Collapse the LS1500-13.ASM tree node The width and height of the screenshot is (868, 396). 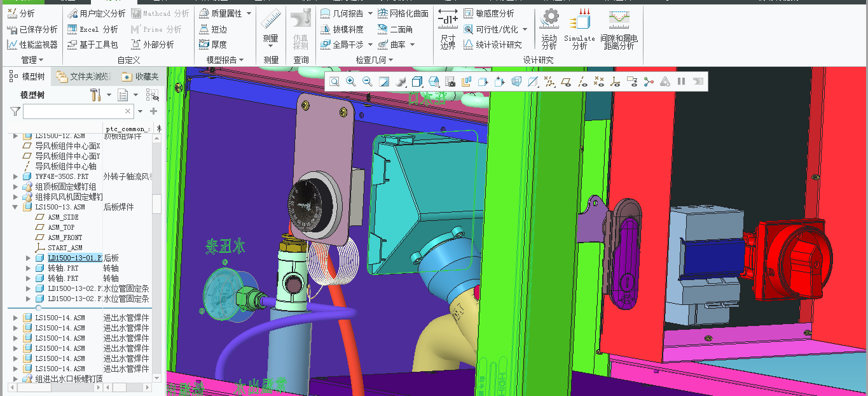coord(17,207)
